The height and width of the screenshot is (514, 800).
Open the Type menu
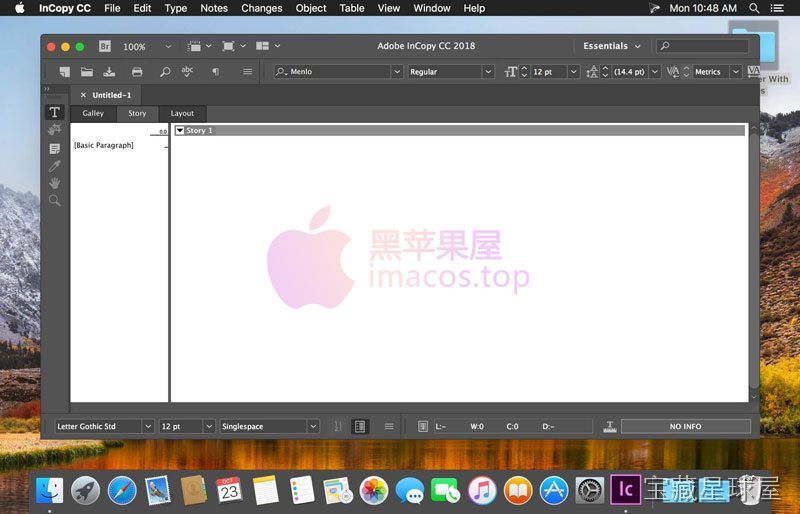(x=176, y=8)
